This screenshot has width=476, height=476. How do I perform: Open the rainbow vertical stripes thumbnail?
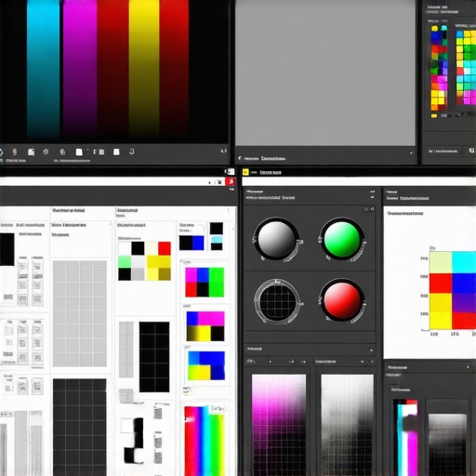point(205,441)
